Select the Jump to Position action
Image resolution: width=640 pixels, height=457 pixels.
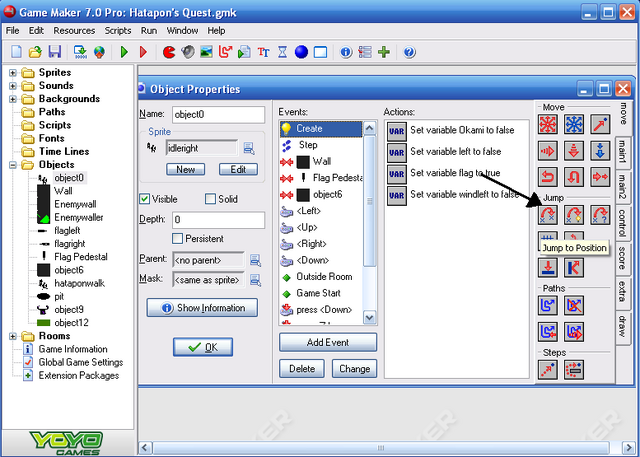548,215
